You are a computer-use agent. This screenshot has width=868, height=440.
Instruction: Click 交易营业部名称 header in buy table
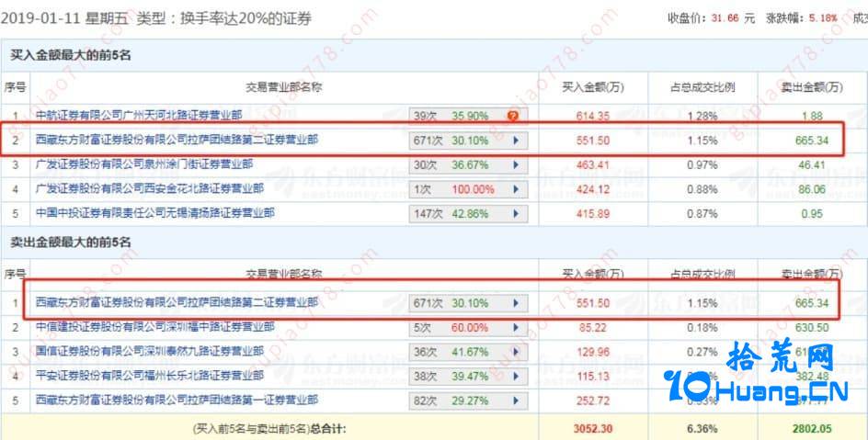click(x=284, y=87)
